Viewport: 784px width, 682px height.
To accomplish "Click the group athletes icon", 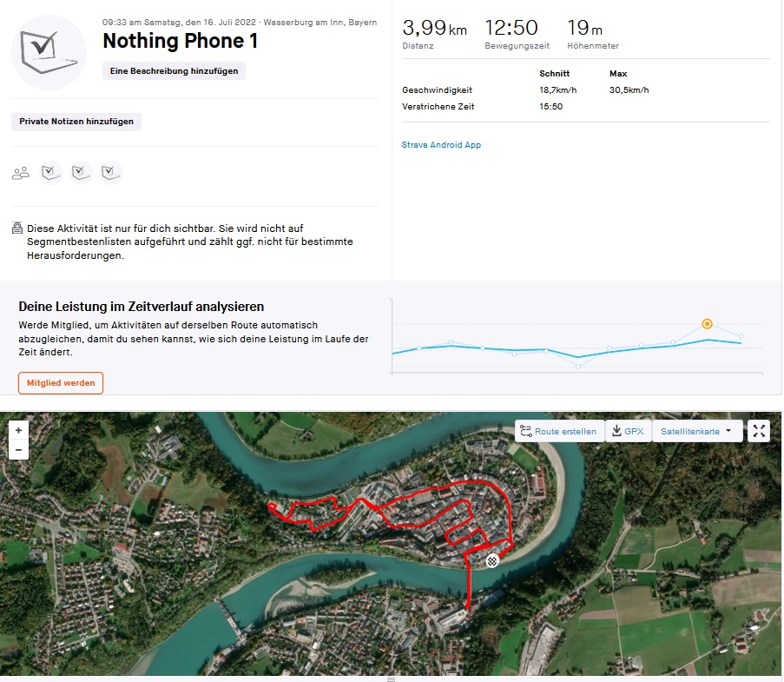I will point(21,173).
